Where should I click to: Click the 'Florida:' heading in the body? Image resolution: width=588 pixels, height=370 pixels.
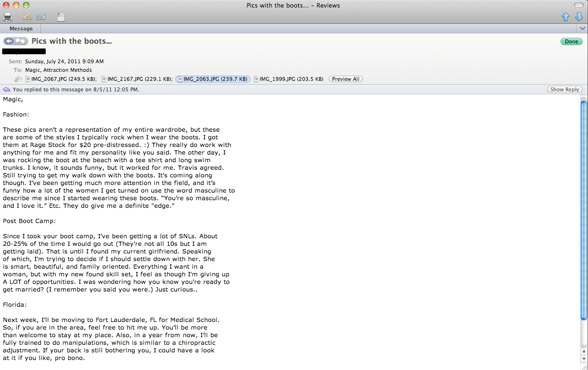15,304
